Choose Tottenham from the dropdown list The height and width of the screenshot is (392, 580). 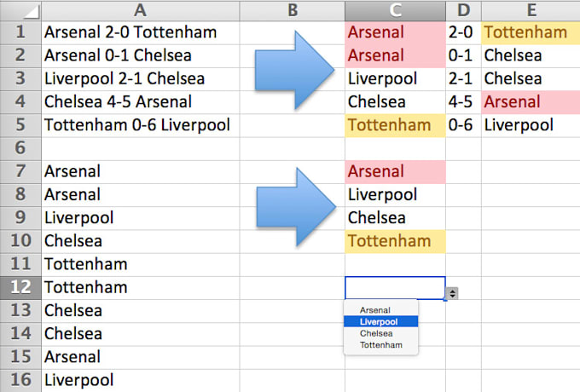click(x=380, y=345)
